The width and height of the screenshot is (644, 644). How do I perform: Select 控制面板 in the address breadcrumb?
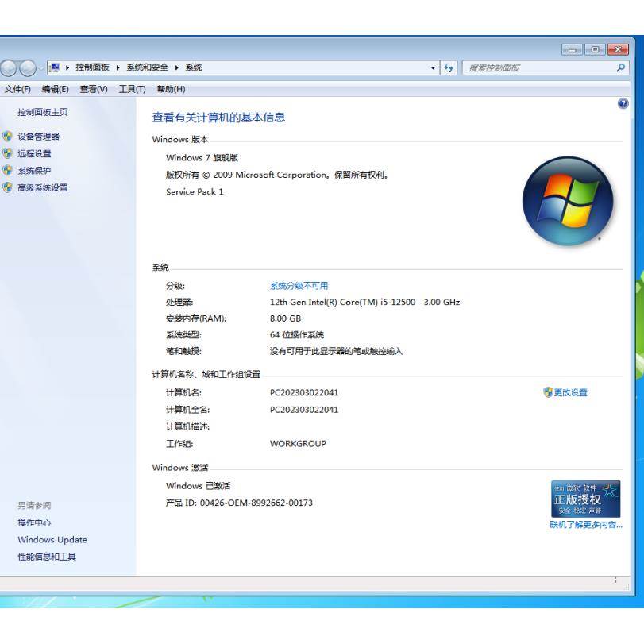tap(92, 67)
